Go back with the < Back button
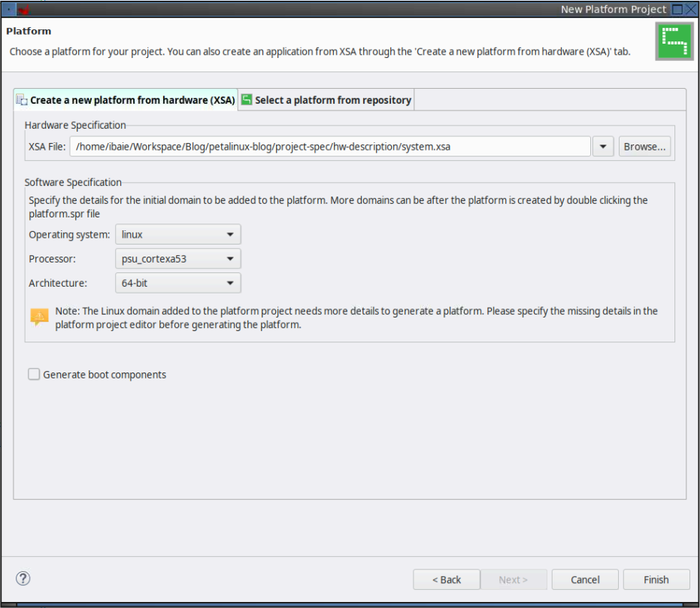This screenshot has width=700, height=608. pos(447,579)
